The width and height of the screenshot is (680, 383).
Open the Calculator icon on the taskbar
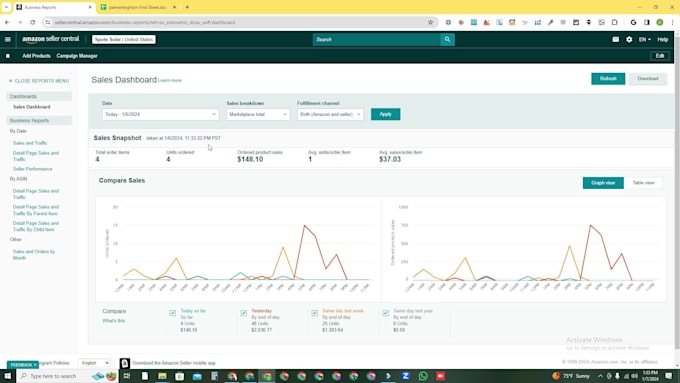pyautogui.click(x=214, y=376)
